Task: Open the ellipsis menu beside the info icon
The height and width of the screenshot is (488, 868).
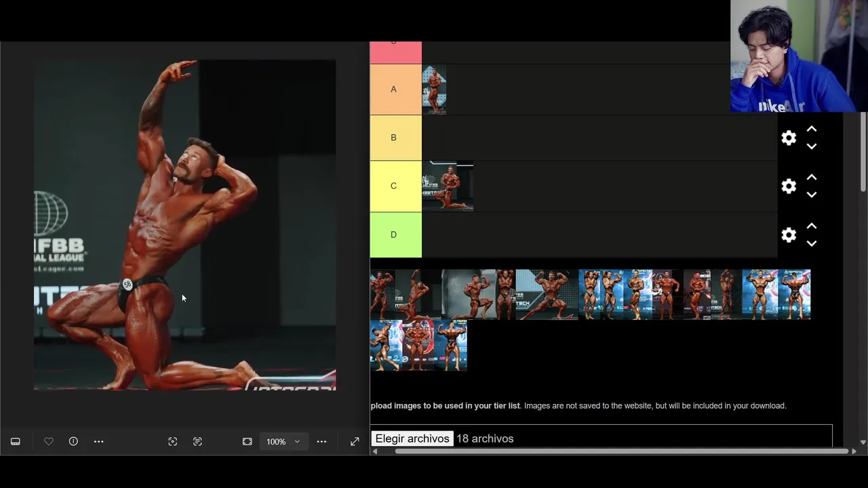Action: (98, 441)
